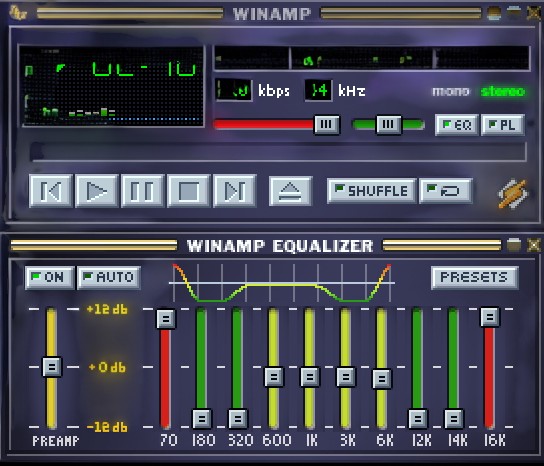Toggle the PL playlist button
The image size is (544, 466).
(x=503, y=125)
